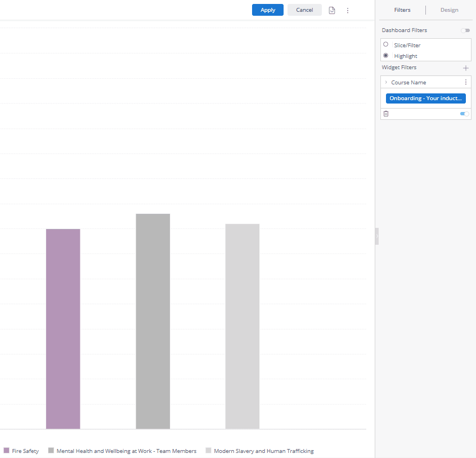
Task: Click the Widget Filters heading
Action: [399, 68]
